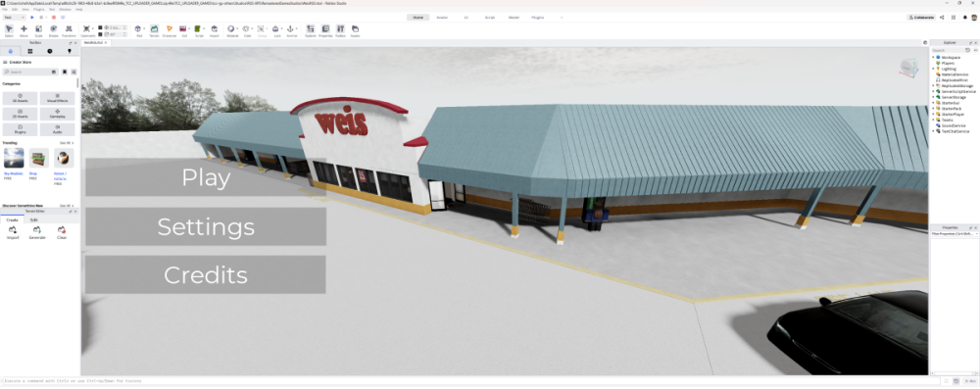Click the Explorer search field
Image resolution: width=980 pixels, height=389 pixels.
[947, 50]
